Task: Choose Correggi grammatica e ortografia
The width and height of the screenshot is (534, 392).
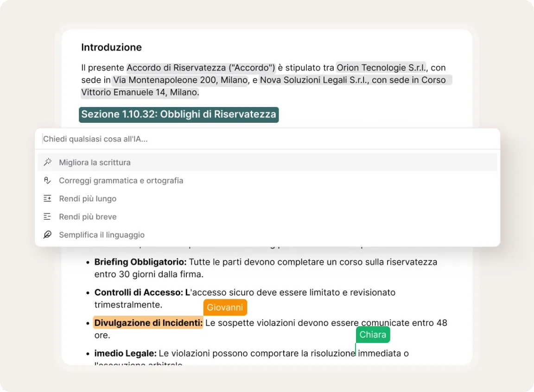Action: [121, 181]
